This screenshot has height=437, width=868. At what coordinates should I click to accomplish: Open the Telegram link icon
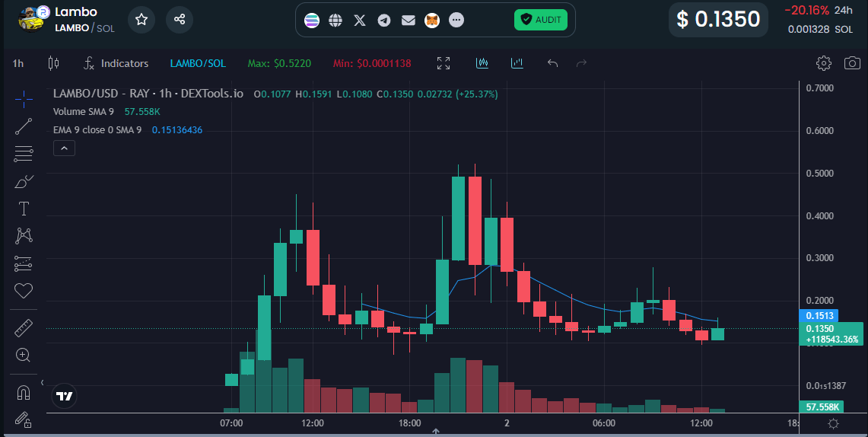(384, 21)
